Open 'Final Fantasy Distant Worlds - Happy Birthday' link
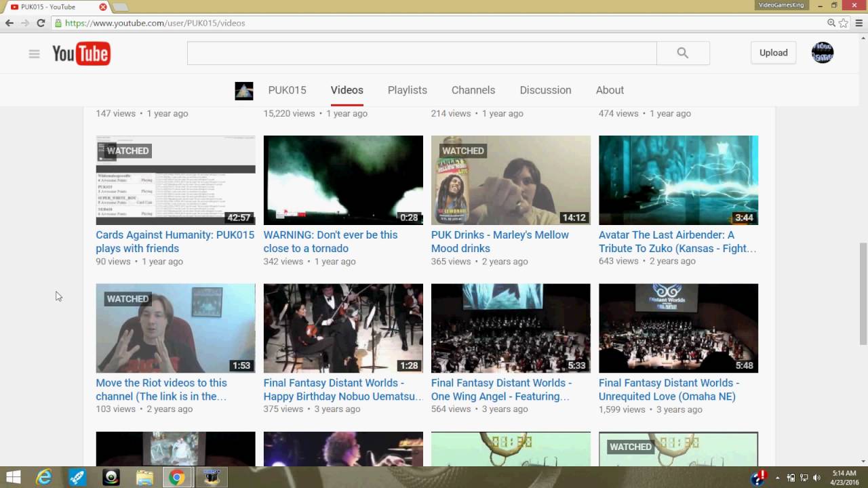Image resolution: width=868 pixels, height=488 pixels. (x=343, y=389)
